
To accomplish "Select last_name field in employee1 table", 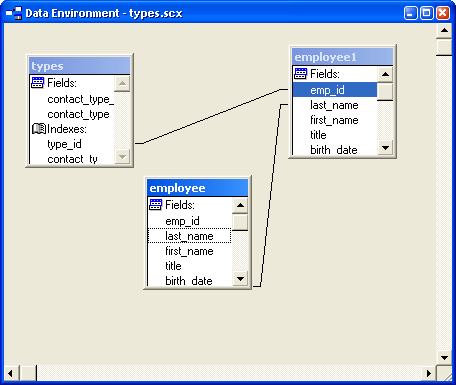I will point(334,105).
